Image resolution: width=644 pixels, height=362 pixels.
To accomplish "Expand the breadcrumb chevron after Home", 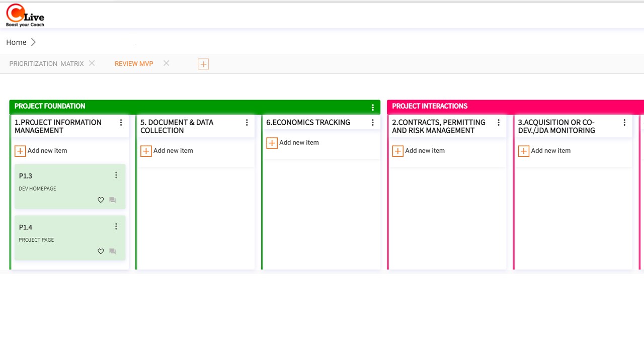I will (33, 42).
